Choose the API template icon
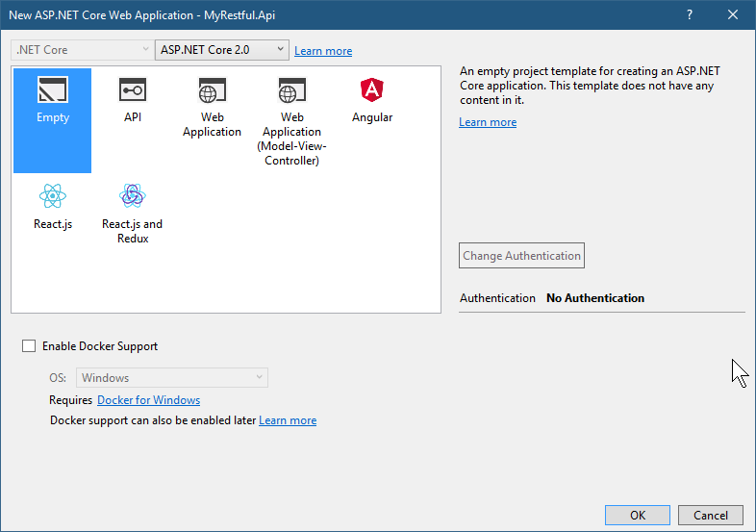This screenshot has width=756, height=532. pyautogui.click(x=133, y=91)
